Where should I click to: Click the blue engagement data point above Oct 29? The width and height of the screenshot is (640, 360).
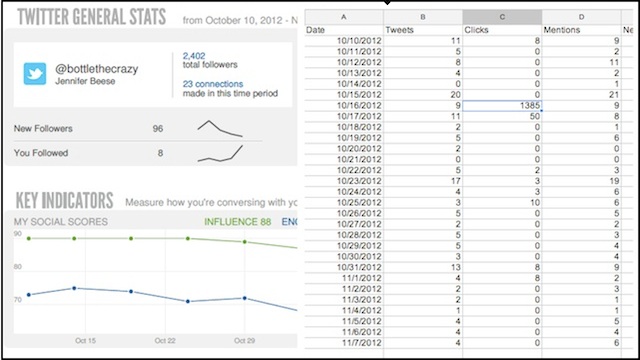click(244, 298)
